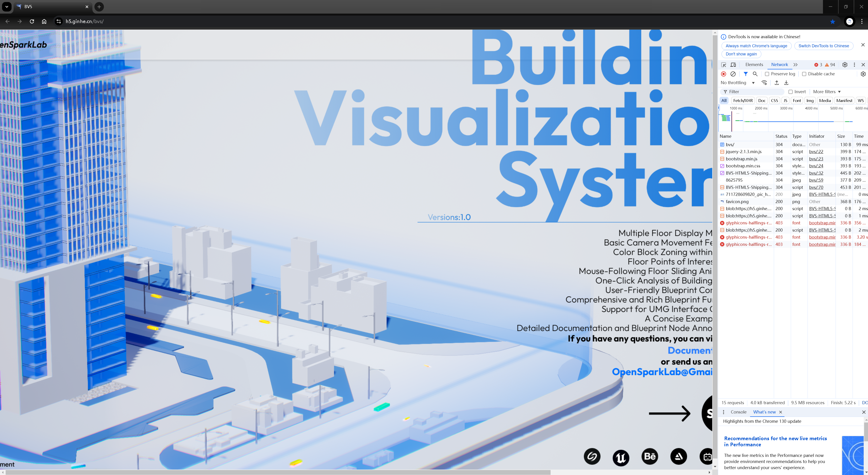
Task: Open the DevTools three-dot customize menu
Action: pos(854,65)
